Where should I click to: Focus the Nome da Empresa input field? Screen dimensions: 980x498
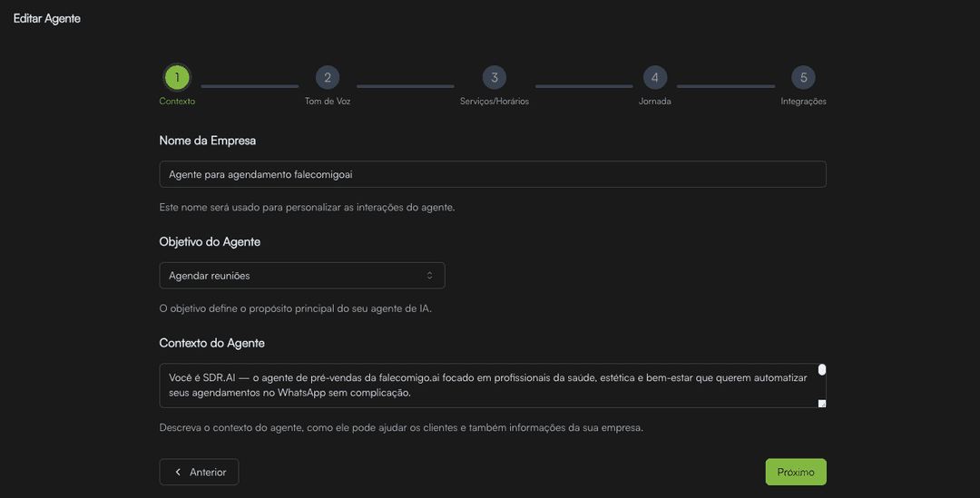[493, 174]
